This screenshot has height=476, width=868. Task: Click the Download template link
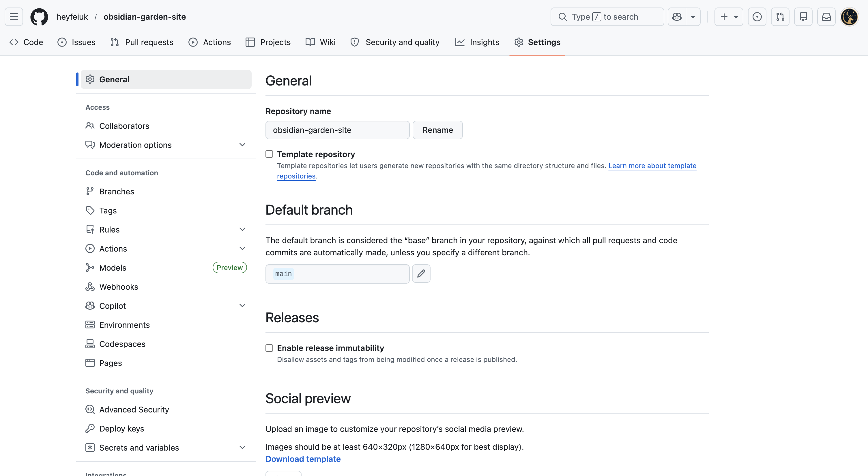pos(303,459)
